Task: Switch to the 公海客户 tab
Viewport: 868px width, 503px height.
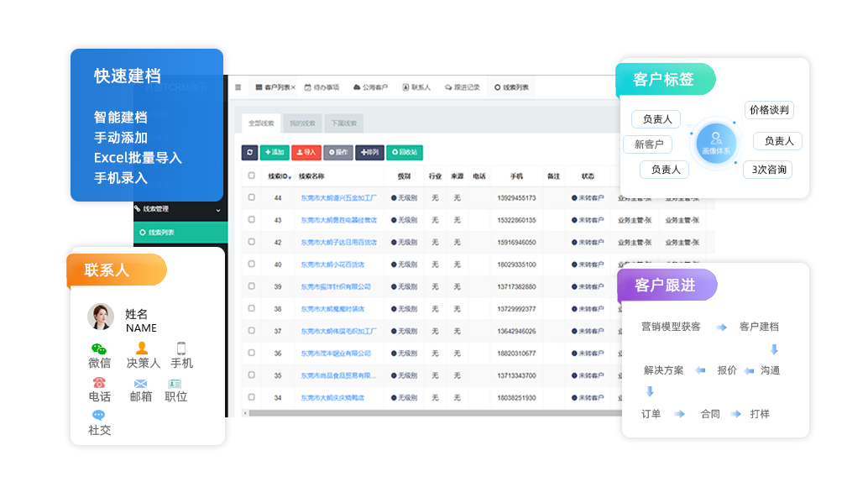Action: [x=371, y=87]
